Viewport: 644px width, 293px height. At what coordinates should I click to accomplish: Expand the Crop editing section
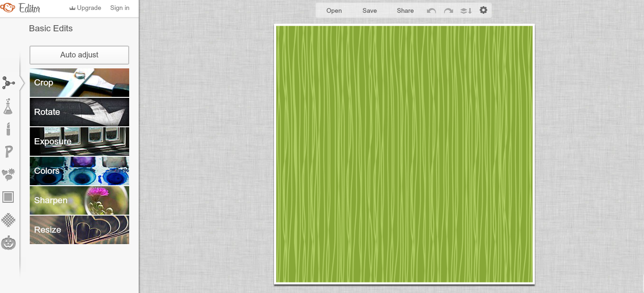point(79,83)
